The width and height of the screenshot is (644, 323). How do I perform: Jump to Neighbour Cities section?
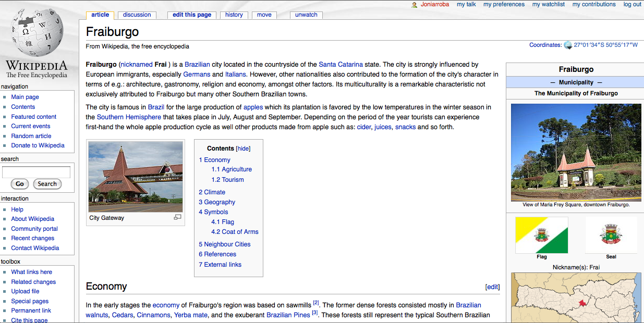coord(225,244)
